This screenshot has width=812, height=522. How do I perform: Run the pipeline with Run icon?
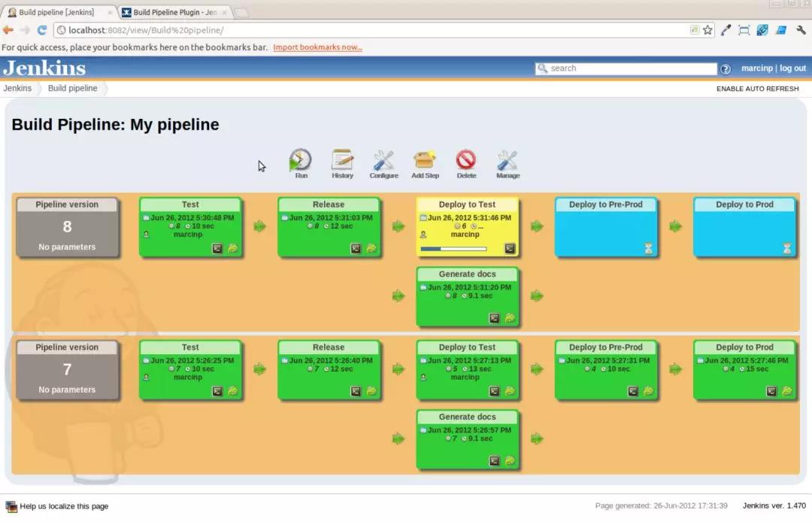(300, 160)
